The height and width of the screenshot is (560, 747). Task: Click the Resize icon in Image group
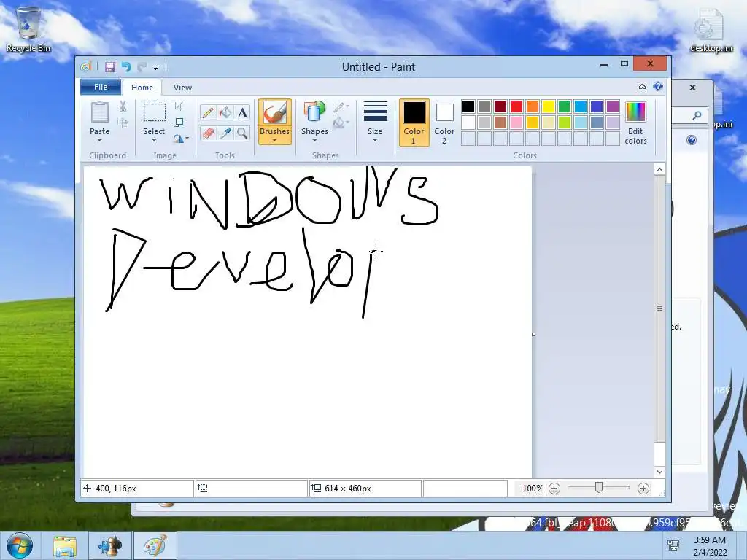pyautogui.click(x=179, y=122)
